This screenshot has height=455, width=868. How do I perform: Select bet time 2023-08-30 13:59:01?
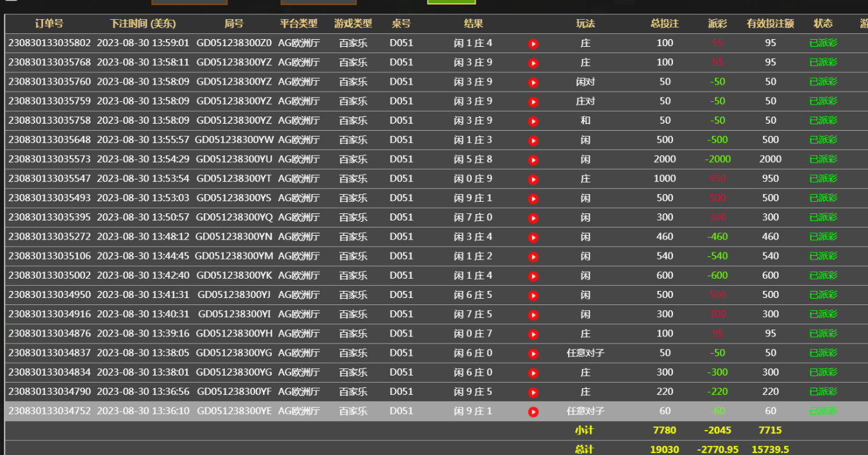(x=144, y=43)
